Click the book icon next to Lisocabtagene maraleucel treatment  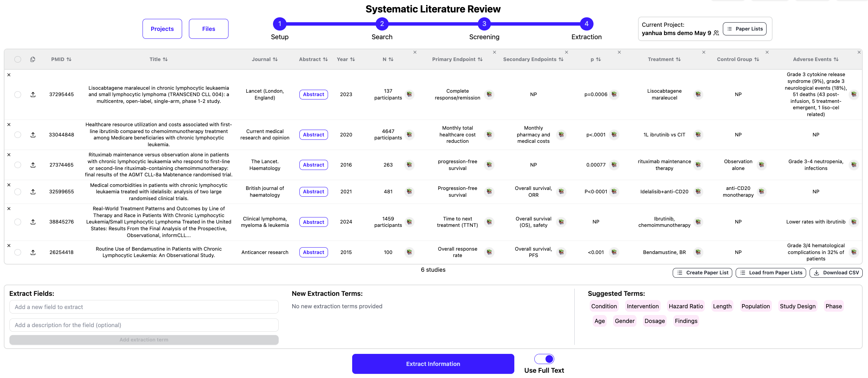(698, 94)
